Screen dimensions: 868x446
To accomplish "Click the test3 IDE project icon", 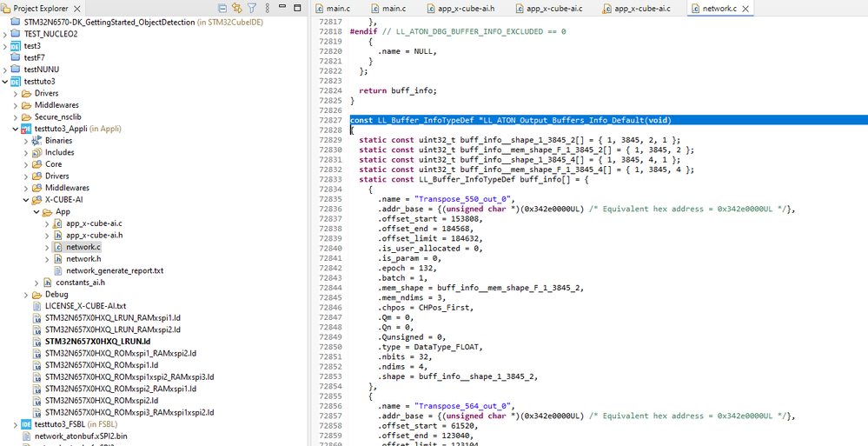I will [x=15, y=46].
